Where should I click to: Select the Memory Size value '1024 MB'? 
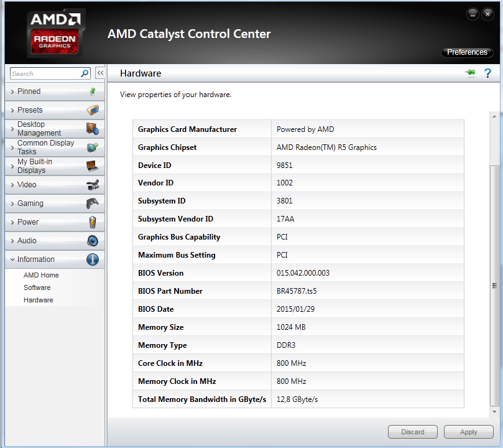pyautogui.click(x=291, y=327)
